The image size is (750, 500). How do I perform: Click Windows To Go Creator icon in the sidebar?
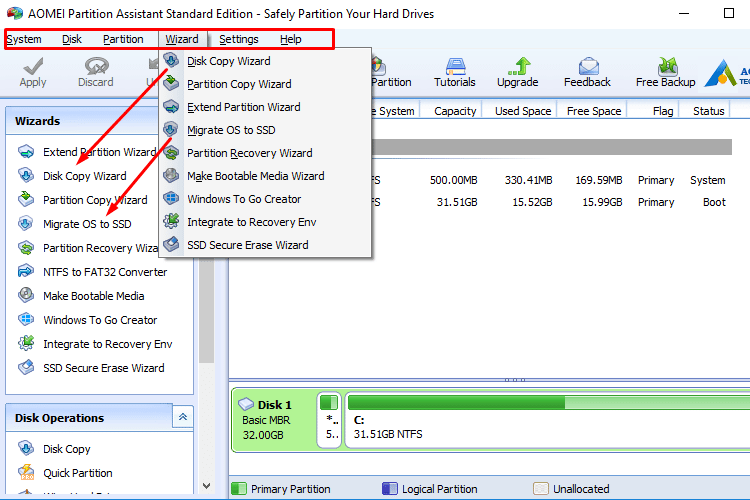(x=26, y=319)
